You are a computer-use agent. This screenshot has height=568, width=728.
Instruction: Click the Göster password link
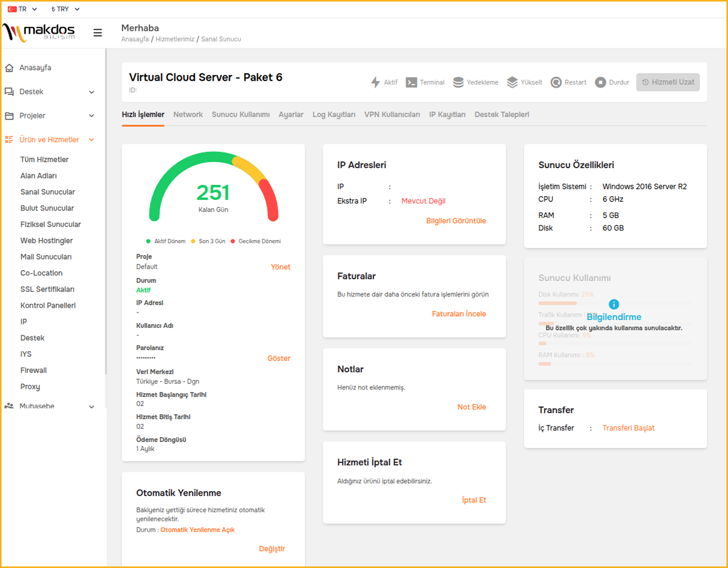[x=279, y=358]
